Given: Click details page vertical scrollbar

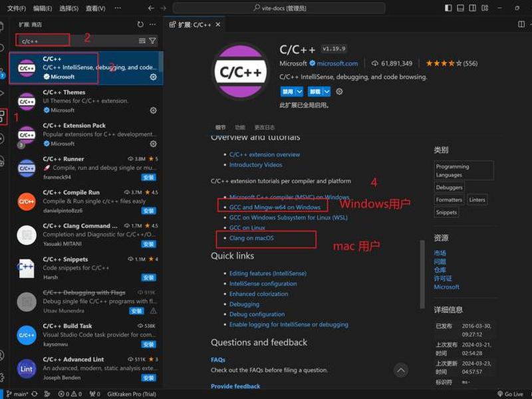Looking at the screenshot, I should pos(422,274).
